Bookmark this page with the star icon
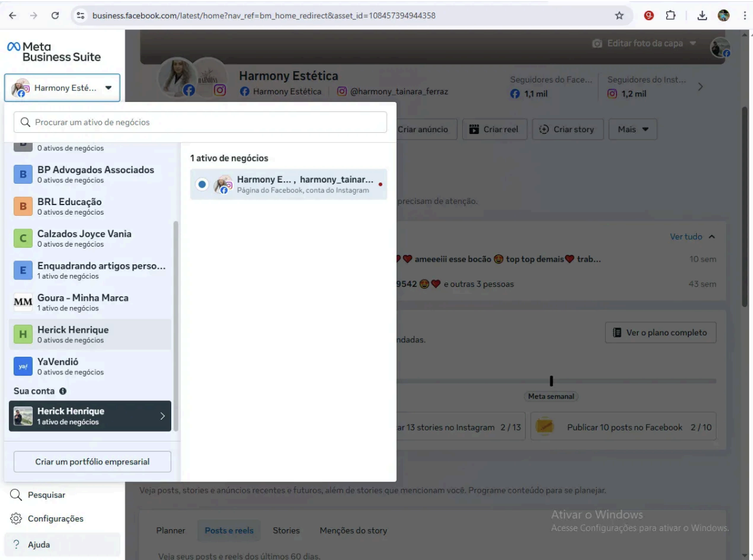The image size is (753, 560). pos(620,15)
